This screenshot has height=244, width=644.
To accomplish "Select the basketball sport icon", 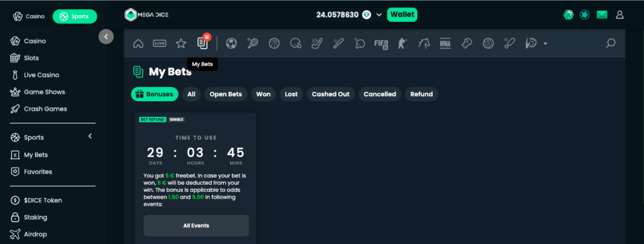I will pyautogui.click(x=274, y=43).
